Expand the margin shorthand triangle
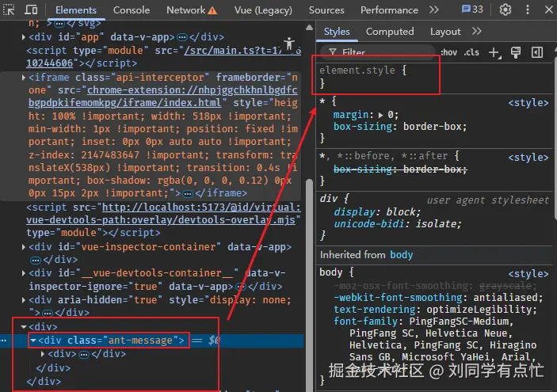Screen dimensions: 557x392 click(380, 115)
